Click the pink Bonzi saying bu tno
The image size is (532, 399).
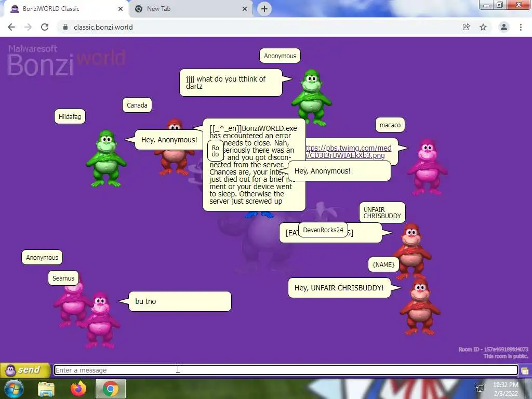coord(101,320)
